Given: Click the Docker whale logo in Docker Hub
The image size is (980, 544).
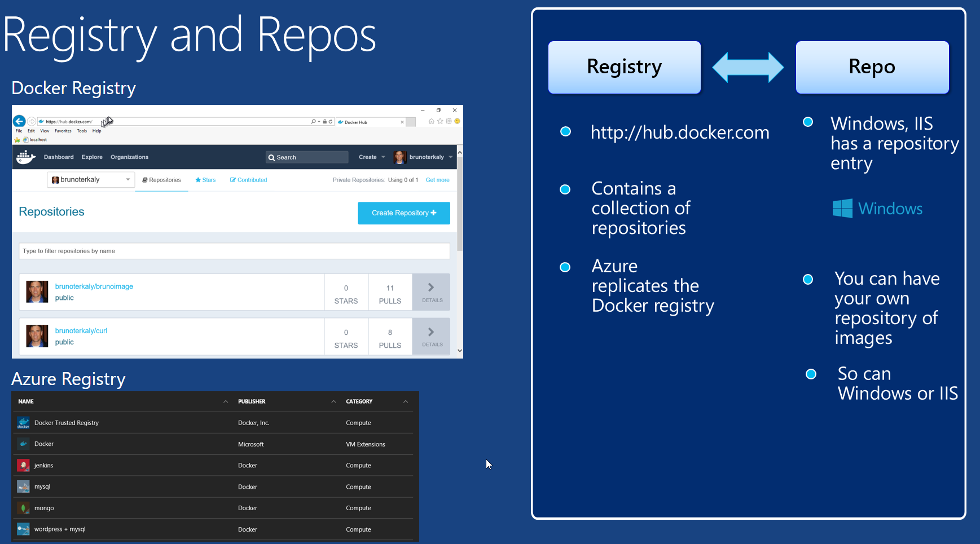Looking at the screenshot, I should pos(26,157).
